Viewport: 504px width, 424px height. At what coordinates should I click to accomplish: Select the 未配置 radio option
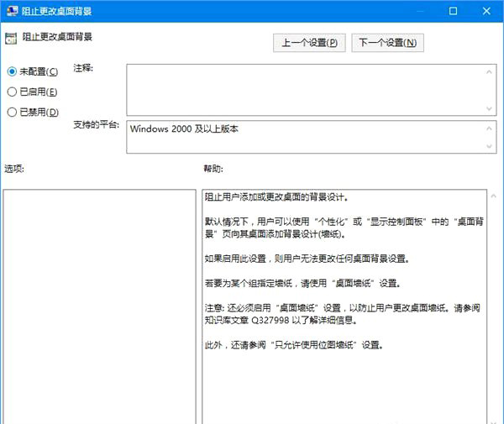[x=12, y=71]
